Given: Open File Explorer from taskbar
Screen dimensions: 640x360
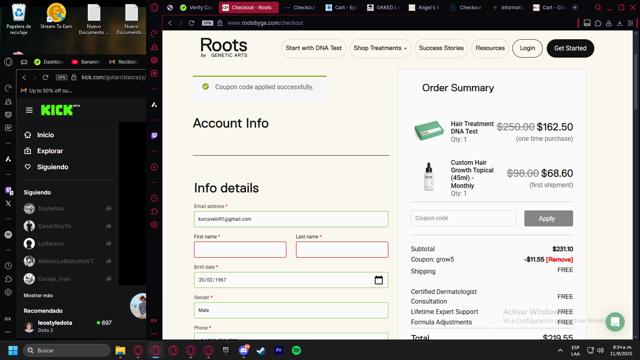Looking at the screenshot, I should point(120,350).
